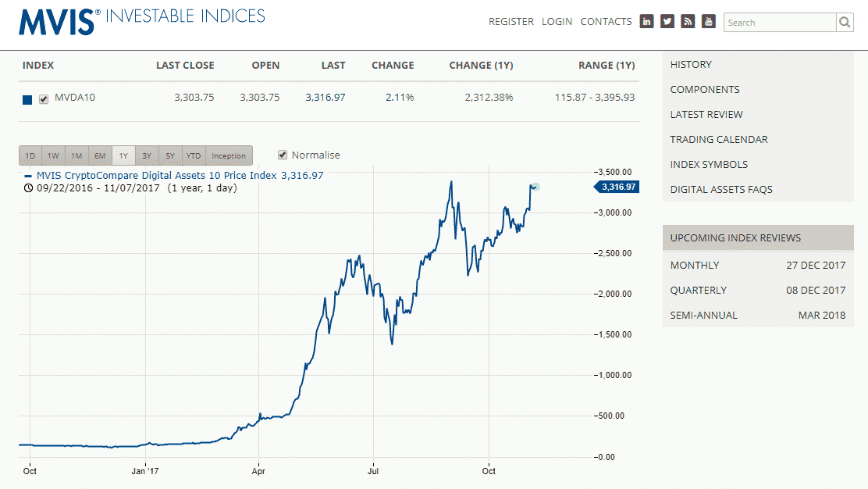Open the Twitter social icon
This screenshot has height=489, width=868.
[x=667, y=22]
